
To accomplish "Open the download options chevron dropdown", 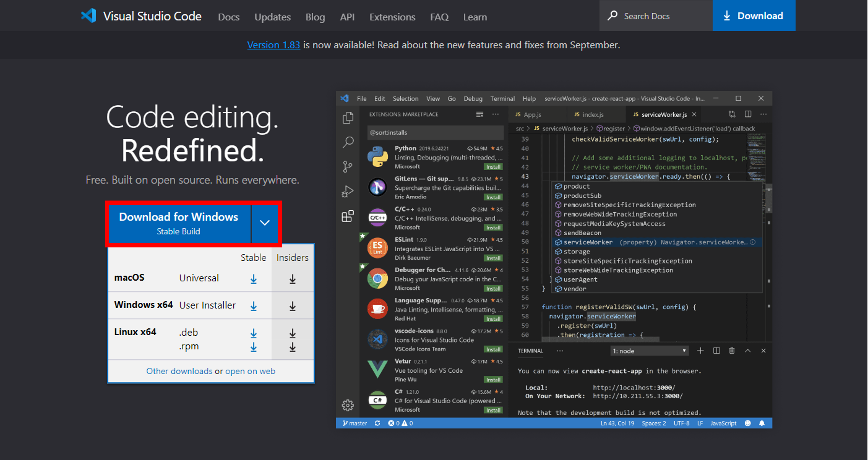I will click(x=265, y=223).
